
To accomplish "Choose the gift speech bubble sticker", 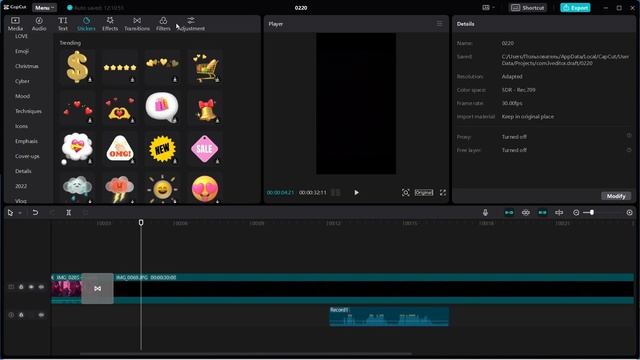I will coord(162,108).
